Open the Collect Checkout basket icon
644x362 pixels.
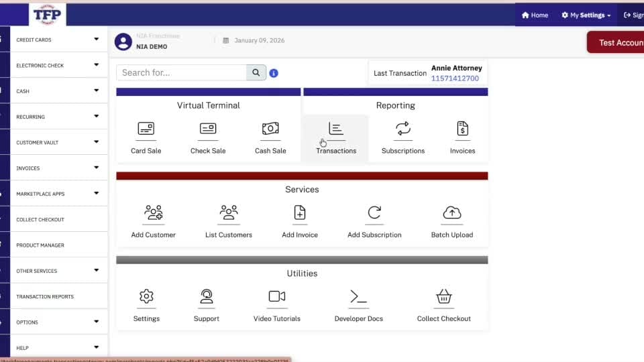click(x=443, y=296)
